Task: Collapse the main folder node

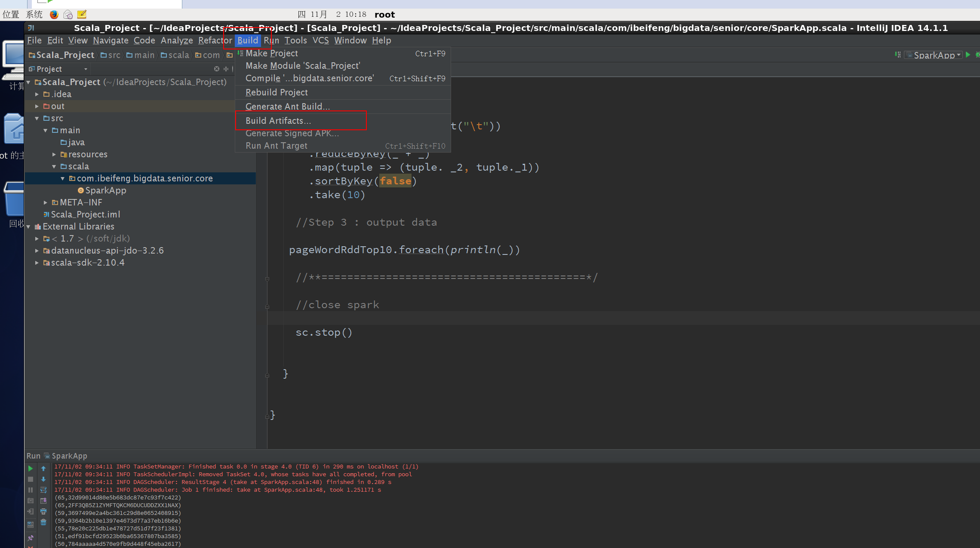Action: tap(46, 130)
